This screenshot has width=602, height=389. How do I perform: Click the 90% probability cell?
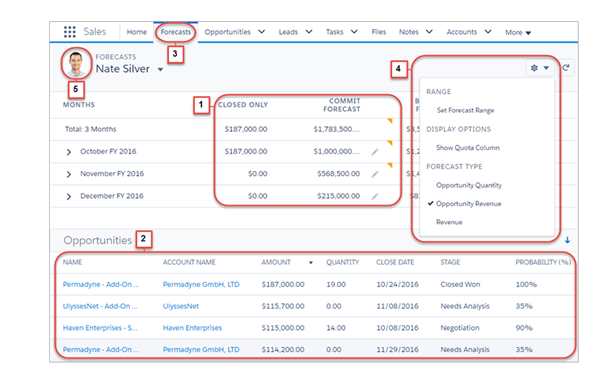coord(524,328)
